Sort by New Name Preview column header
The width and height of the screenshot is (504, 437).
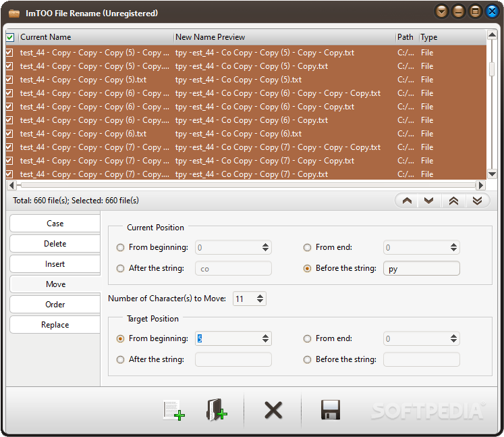click(285, 37)
